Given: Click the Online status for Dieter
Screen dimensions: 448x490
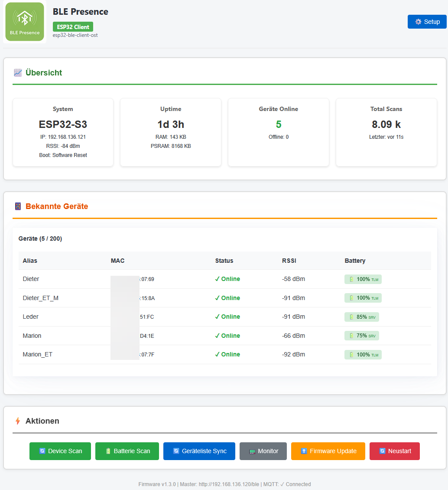Looking at the screenshot, I should 227,279.
